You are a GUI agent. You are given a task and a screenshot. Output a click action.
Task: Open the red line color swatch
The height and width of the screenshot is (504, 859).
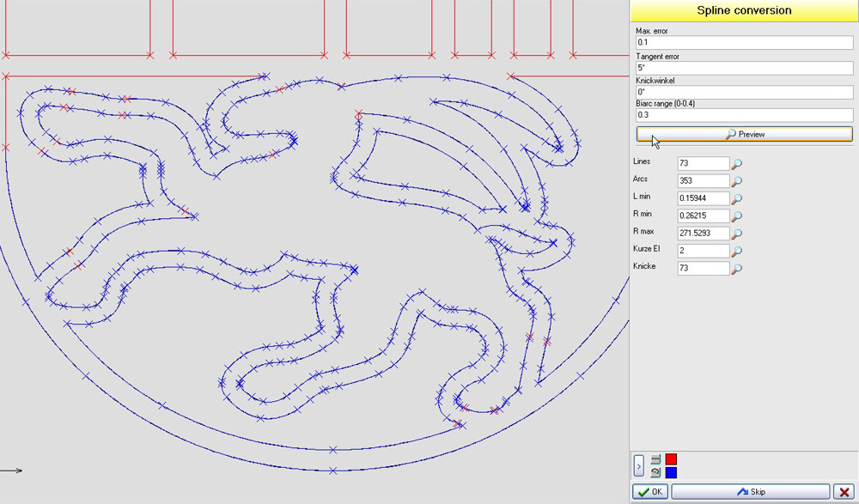point(671,459)
